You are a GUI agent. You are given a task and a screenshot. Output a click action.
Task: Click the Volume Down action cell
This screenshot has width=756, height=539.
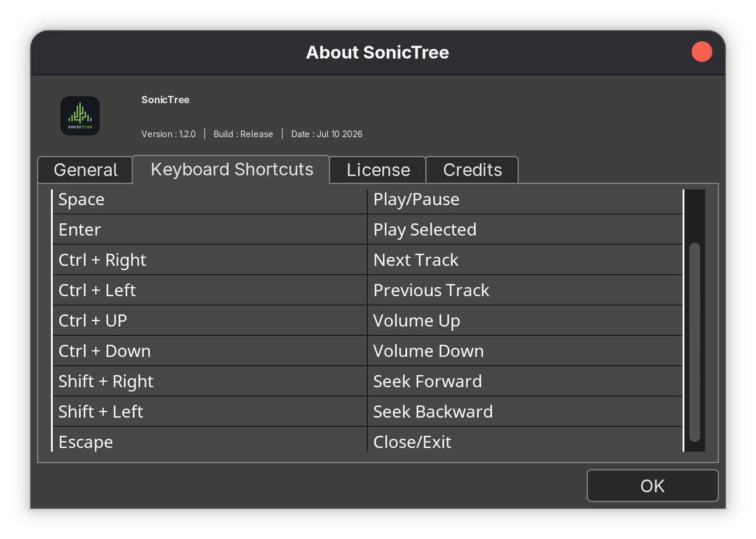(x=525, y=351)
